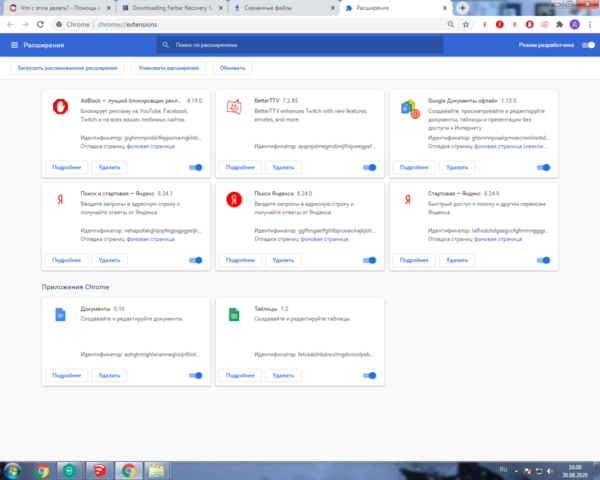Click Упаковать расширение button
The height and width of the screenshot is (480, 600).
(169, 68)
